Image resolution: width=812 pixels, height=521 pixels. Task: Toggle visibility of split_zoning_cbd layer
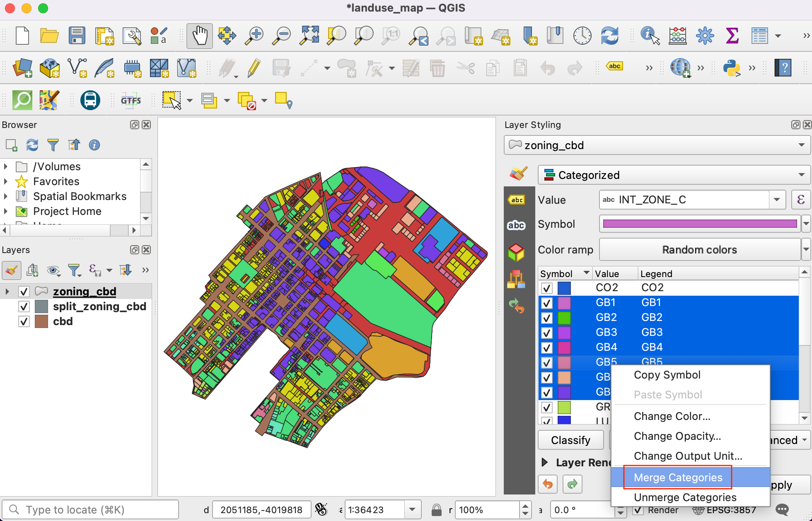24,306
